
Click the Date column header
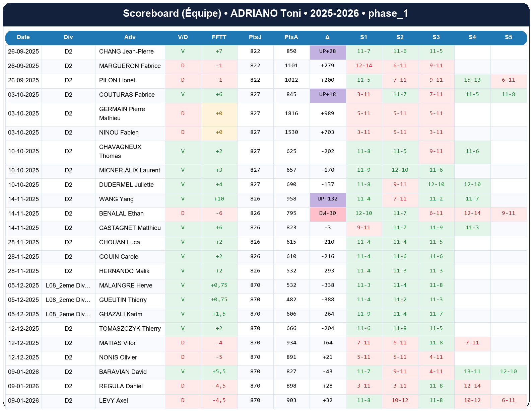coord(23,37)
